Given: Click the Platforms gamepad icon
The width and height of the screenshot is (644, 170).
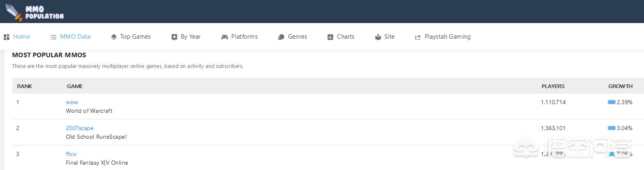Looking at the screenshot, I should pyautogui.click(x=225, y=37).
